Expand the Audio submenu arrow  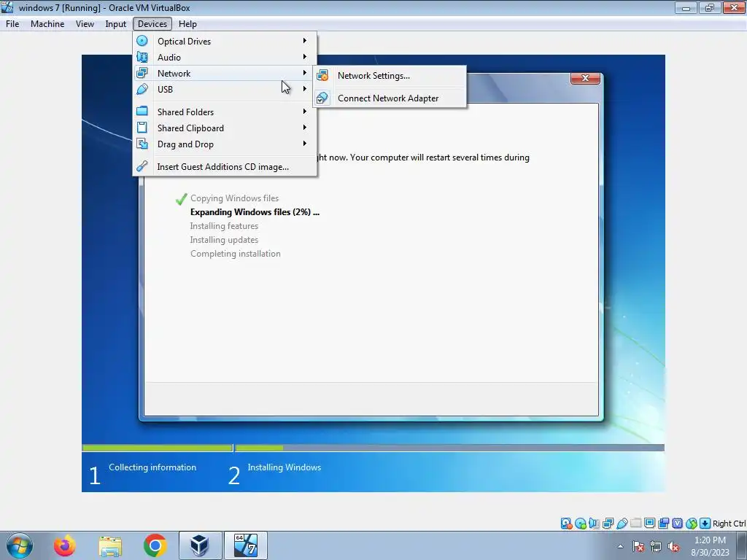click(305, 57)
